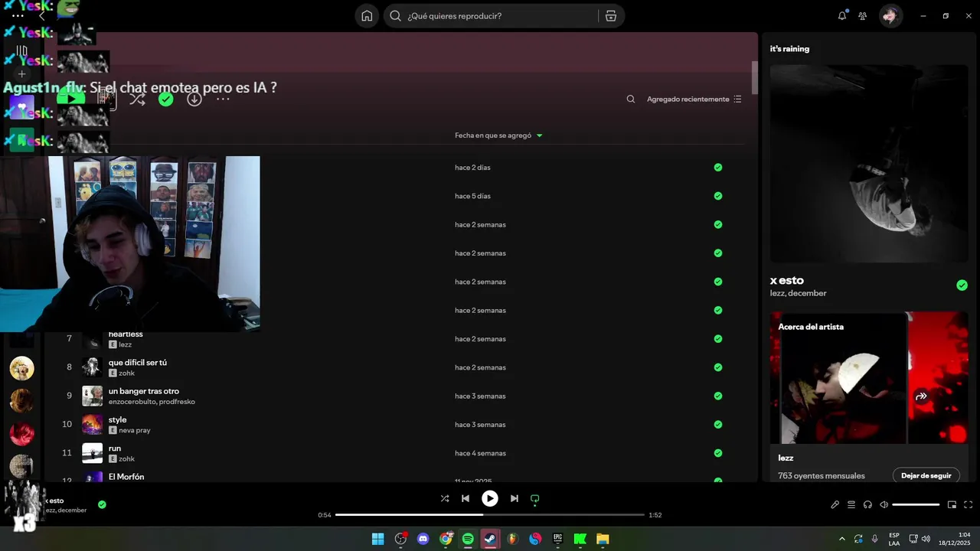Uncheck saved mark on 'hace 2 días' row

pos(718,167)
